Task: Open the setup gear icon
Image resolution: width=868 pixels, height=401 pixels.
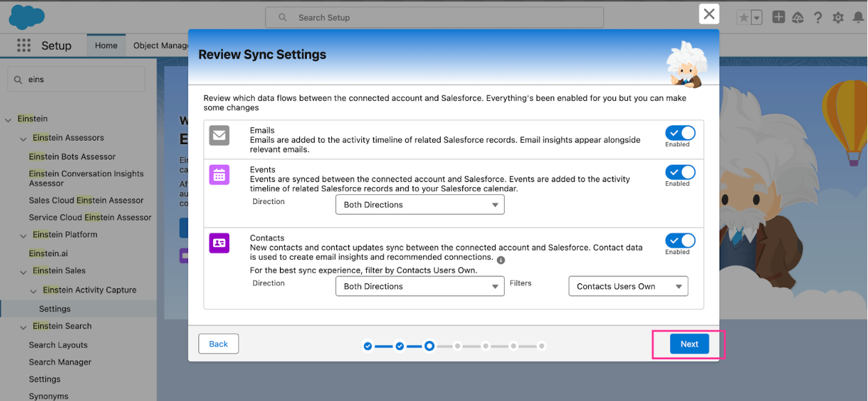Action: tap(838, 17)
